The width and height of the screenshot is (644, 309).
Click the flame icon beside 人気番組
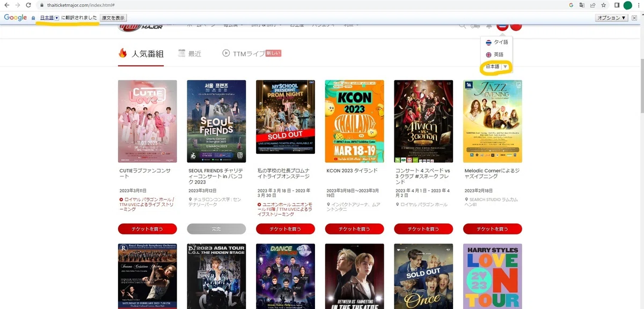(123, 53)
